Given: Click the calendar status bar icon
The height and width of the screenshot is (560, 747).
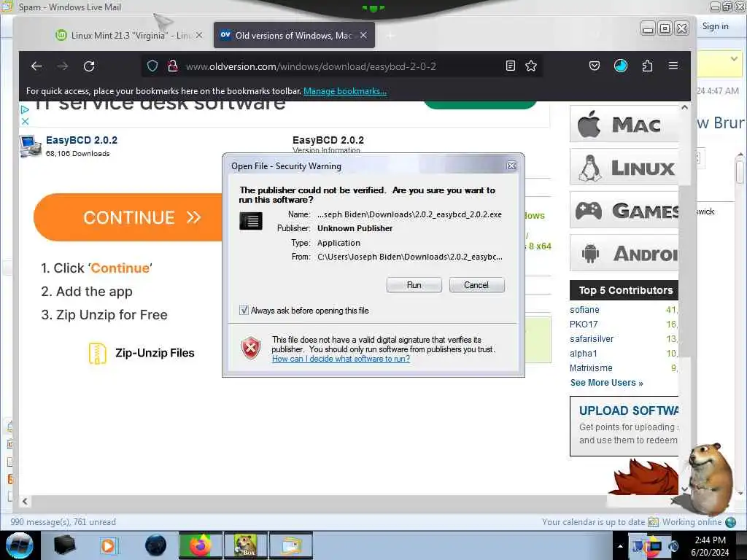Looking at the screenshot, I should 653,522.
